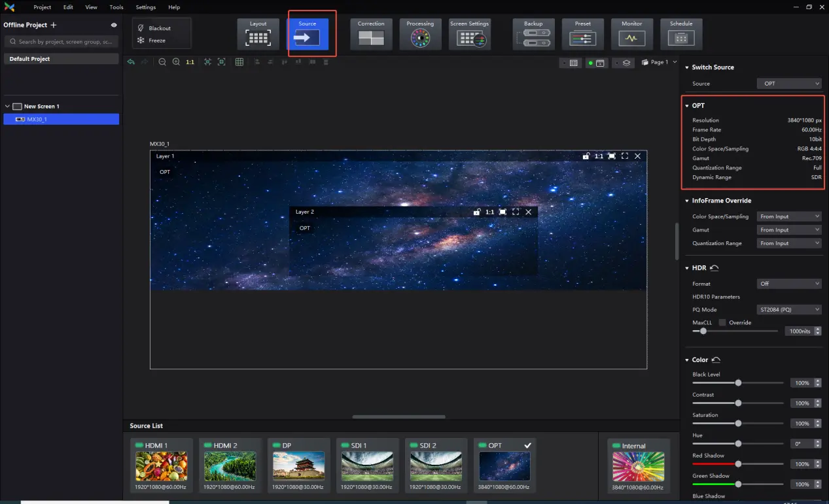Open the Correction module
The height and width of the screenshot is (504, 829).
pos(371,34)
